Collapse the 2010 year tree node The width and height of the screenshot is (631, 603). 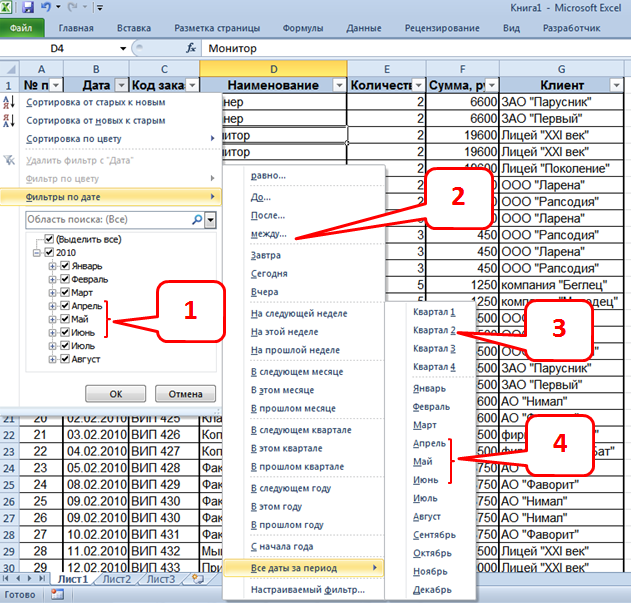tap(37, 253)
